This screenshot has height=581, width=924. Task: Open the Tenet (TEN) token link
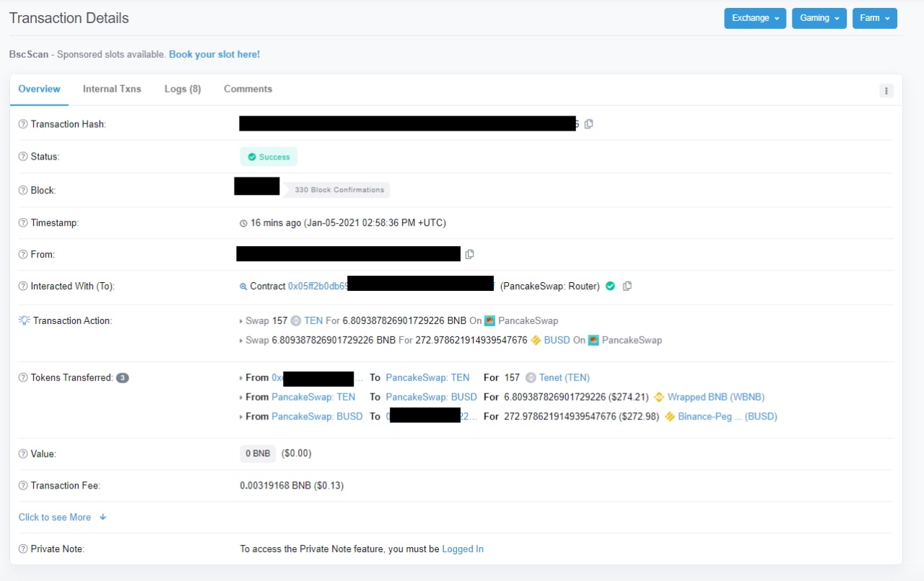tap(565, 377)
